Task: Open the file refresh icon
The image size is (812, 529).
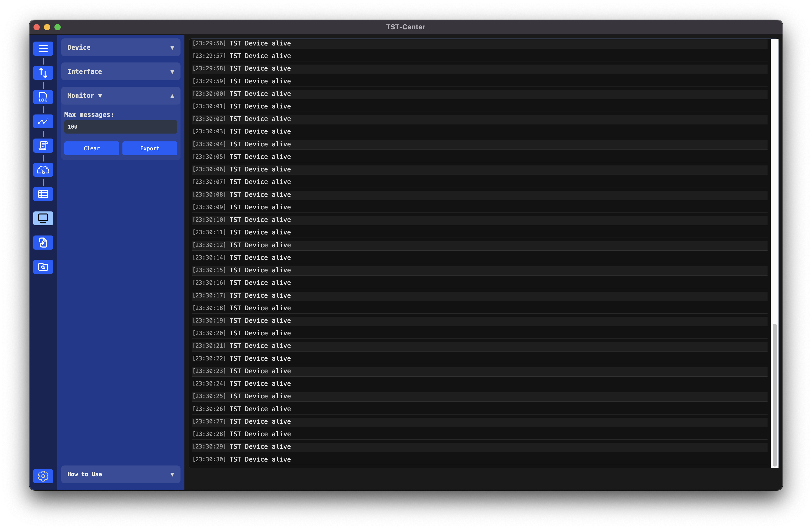Action: [43, 243]
